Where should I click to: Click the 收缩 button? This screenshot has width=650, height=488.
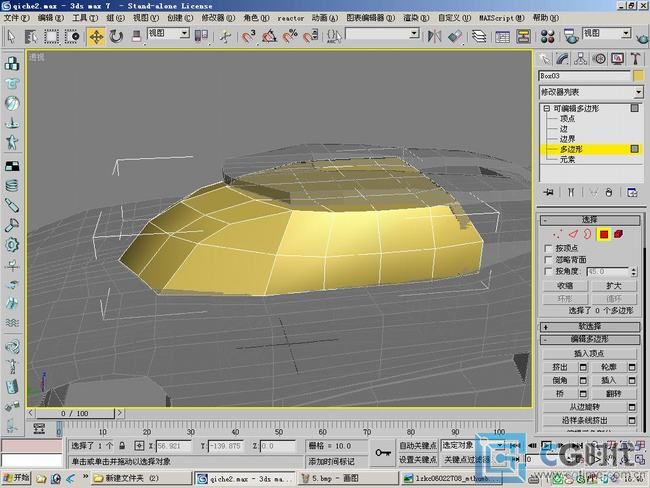565,286
